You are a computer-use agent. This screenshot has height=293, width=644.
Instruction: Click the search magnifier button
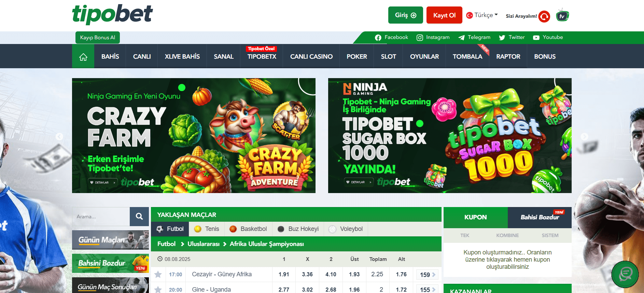pyautogui.click(x=139, y=216)
